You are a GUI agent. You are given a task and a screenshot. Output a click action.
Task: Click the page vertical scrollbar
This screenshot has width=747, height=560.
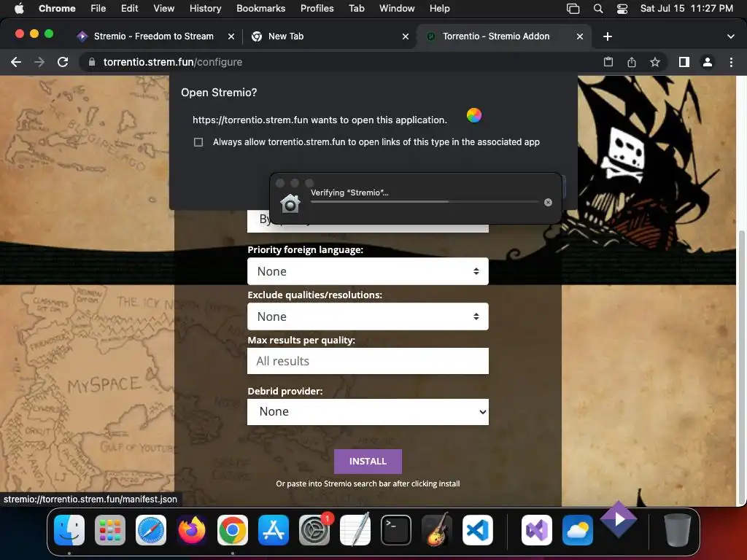(x=741, y=367)
